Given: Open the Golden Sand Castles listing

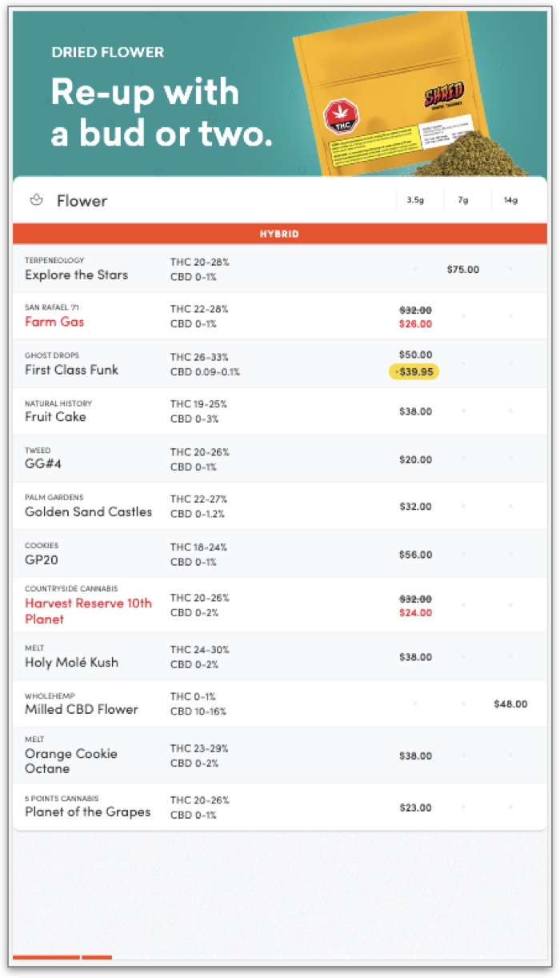Looking at the screenshot, I should pos(88,511).
